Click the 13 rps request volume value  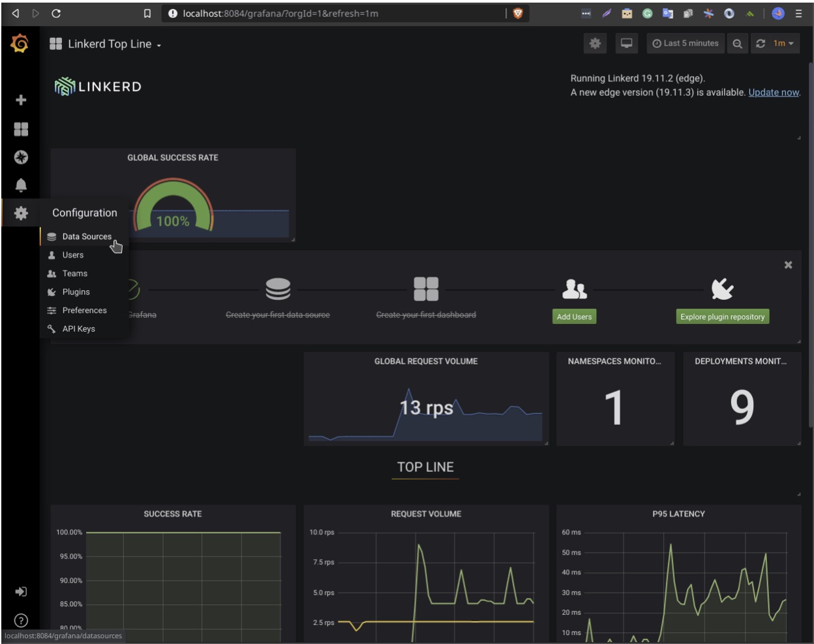427,408
